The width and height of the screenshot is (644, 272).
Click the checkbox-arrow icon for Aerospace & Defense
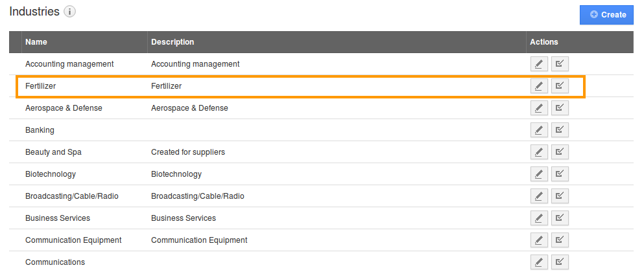pyautogui.click(x=560, y=108)
